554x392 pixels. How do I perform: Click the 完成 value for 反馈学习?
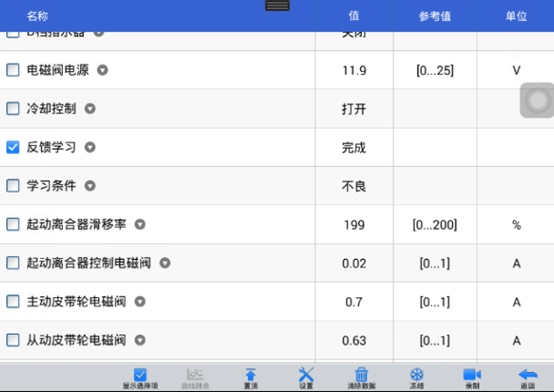[354, 148]
